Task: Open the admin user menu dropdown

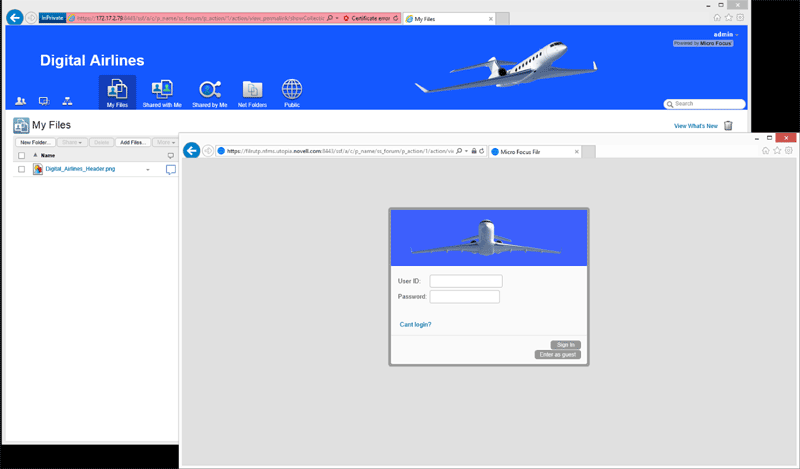Action: coord(726,34)
